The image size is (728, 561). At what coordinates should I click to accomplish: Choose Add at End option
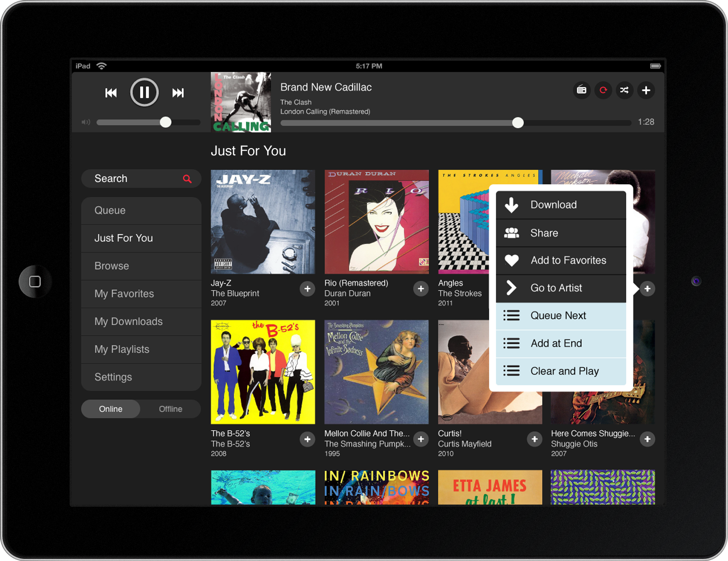[x=561, y=343]
